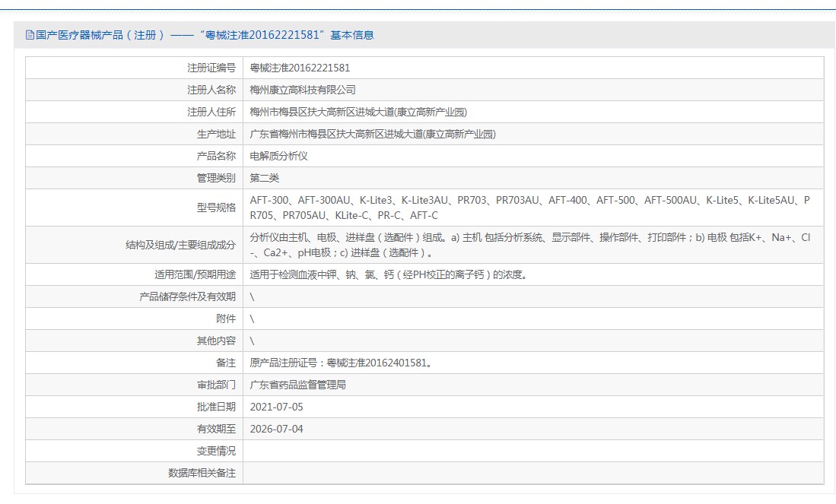Select the label 批准日期
Image resolution: width=836 pixels, height=504 pixels.
click(216, 407)
